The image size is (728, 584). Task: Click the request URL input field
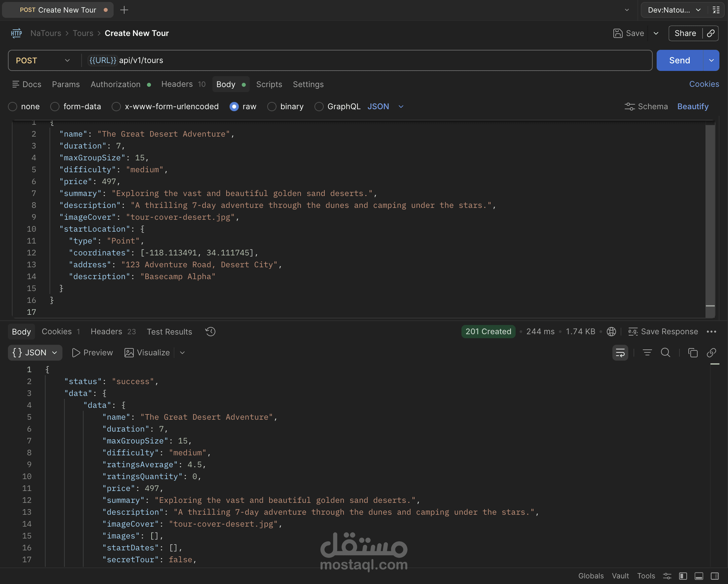click(371, 60)
